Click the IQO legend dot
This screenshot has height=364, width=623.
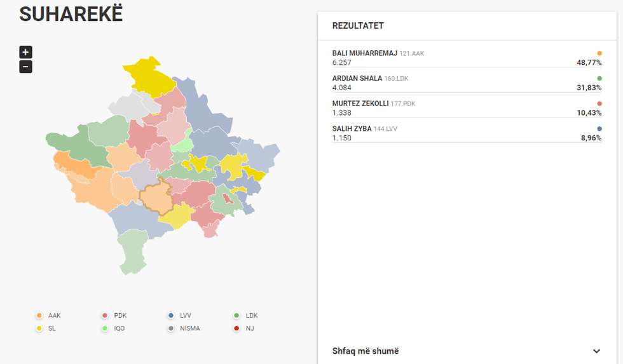[105, 328]
